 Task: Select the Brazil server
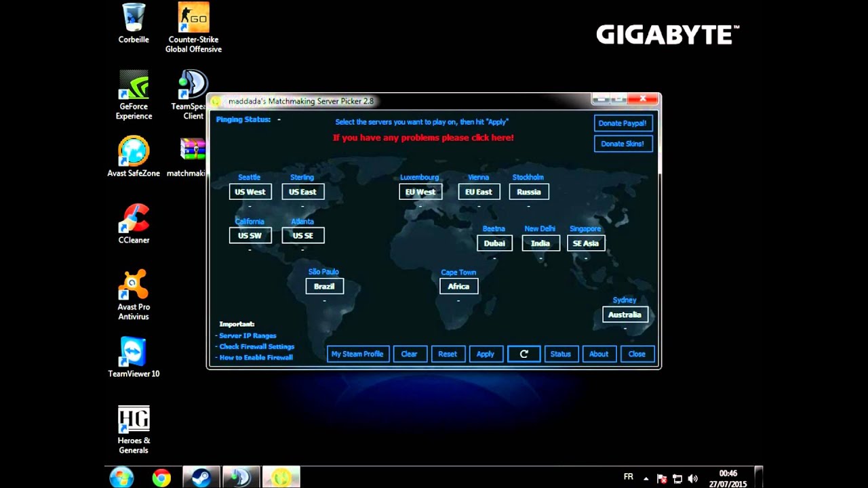pos(324,286)
